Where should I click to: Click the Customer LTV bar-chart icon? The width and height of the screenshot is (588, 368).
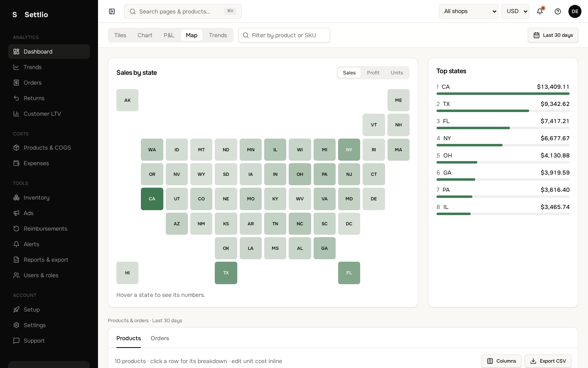tap(16, 114)
